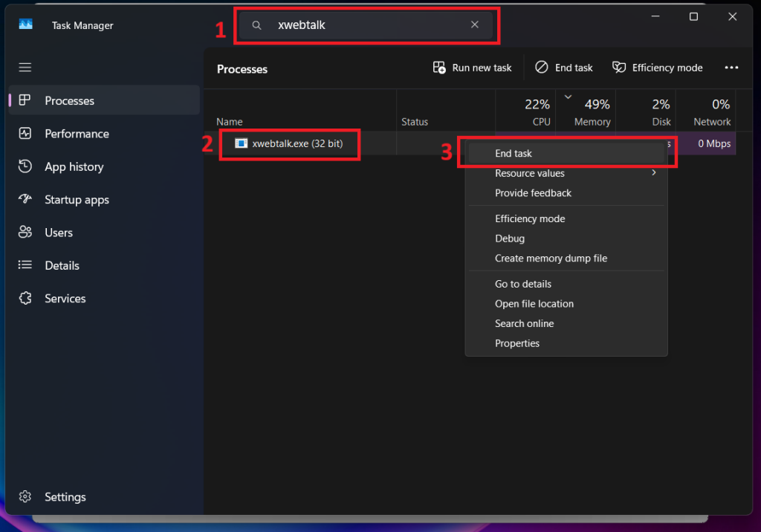761x532 pixels.
Task: Sort processes by Network column
Action: (706, 111)
